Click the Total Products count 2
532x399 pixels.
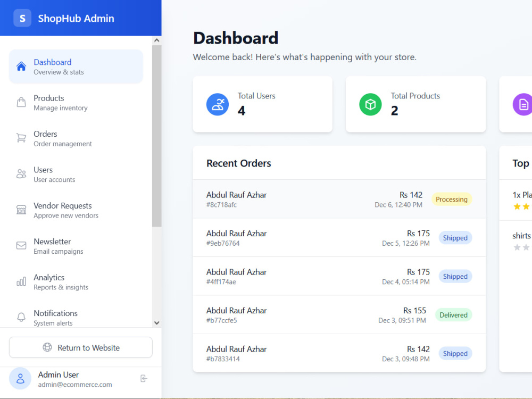[x=395, y=111]
